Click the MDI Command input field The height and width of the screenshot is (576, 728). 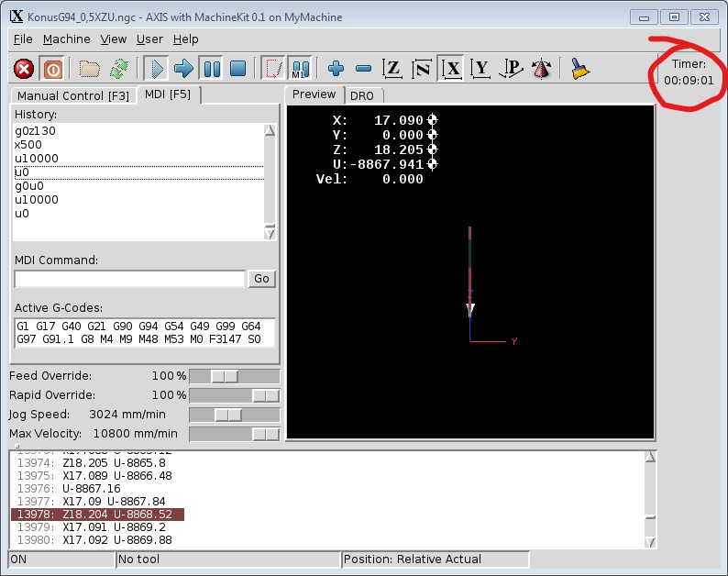(130, 279)
